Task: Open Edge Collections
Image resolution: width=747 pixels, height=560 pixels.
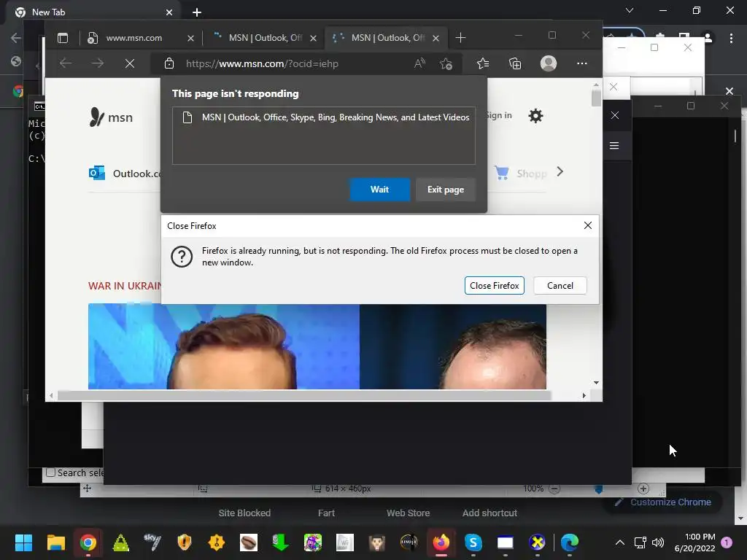Action: pos(515,63)
